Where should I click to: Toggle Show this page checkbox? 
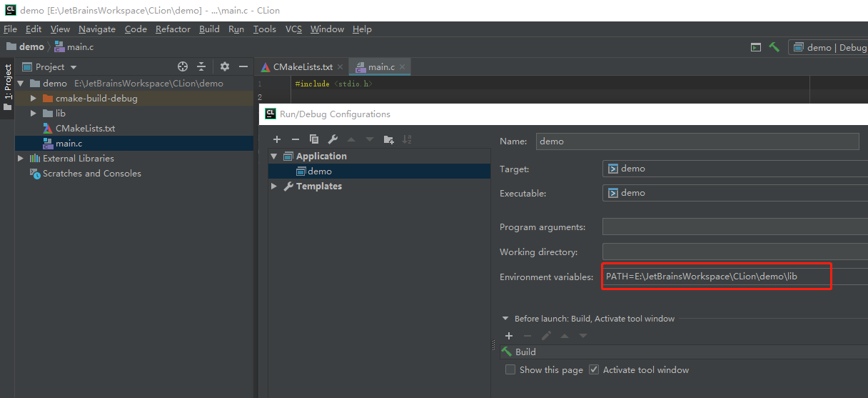point(510,369)
